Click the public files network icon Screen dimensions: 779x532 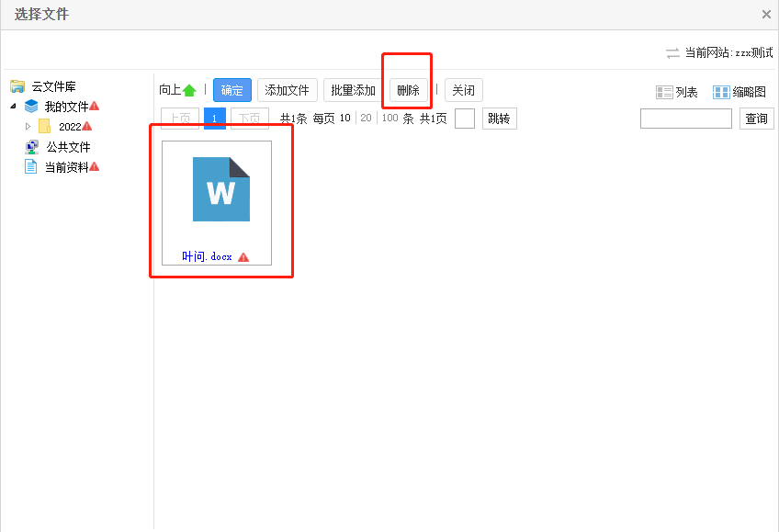(32, 147)
